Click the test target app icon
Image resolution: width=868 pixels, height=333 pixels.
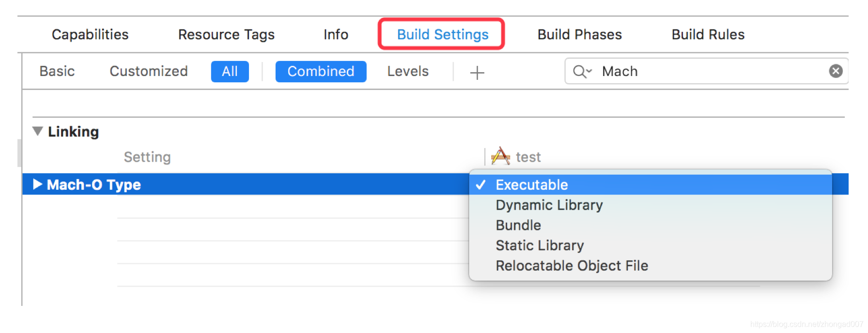click(x=500, y=156)
